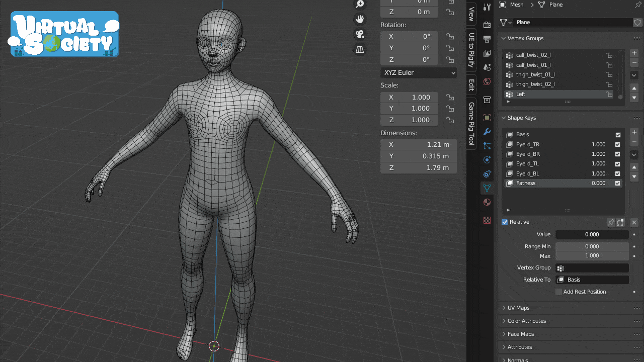Screen dimensions: 644x362
Task: Uncheck the Relative shape keys checkbox
Action: pyautogui.click(x=505, y=222)
